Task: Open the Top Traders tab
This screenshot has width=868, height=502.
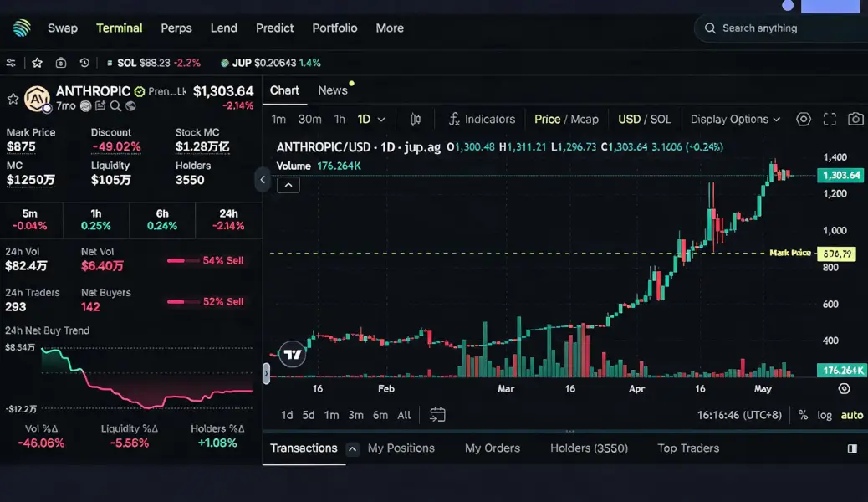Action: tap(688, 448)
